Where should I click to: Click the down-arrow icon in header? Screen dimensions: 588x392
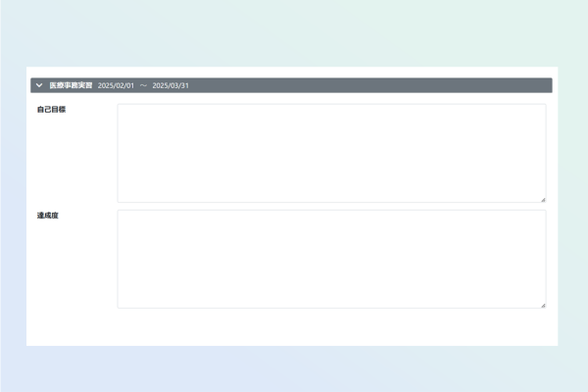[x=39, y=85]
